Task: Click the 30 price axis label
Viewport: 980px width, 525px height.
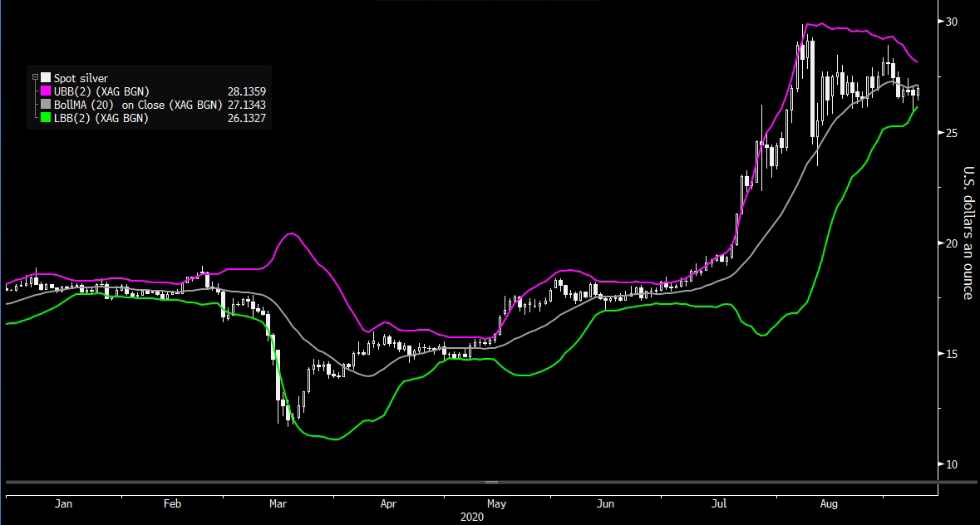Action: [x=951, y=22]
